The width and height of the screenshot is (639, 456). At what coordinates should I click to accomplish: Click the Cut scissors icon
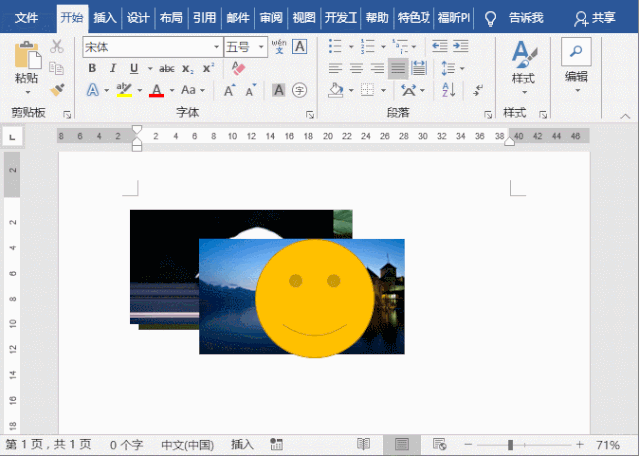pos(57,46)
